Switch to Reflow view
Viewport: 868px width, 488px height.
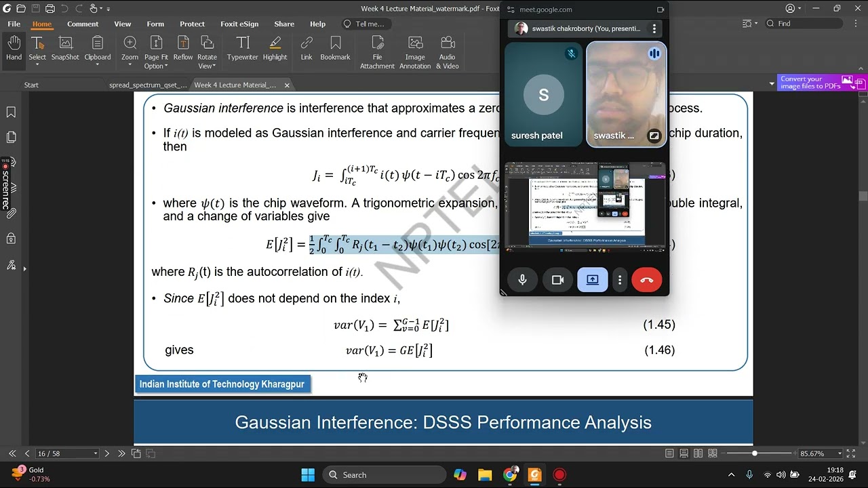point(183,49)
